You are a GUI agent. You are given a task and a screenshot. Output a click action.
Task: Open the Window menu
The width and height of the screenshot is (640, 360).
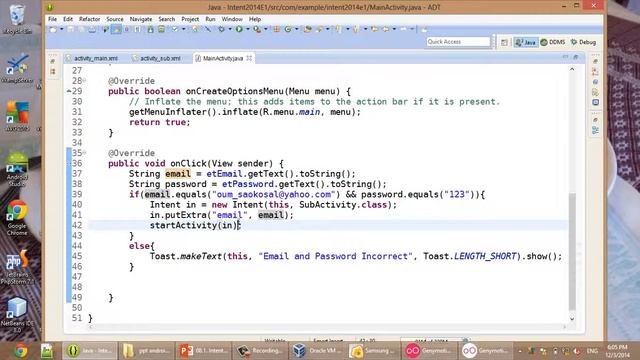point(232,19)
